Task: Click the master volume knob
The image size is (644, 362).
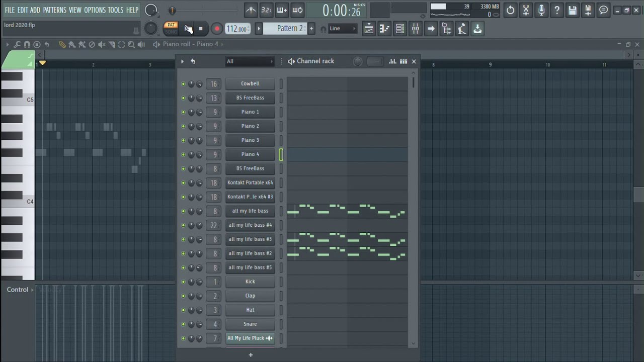Action: coord(150,10)
